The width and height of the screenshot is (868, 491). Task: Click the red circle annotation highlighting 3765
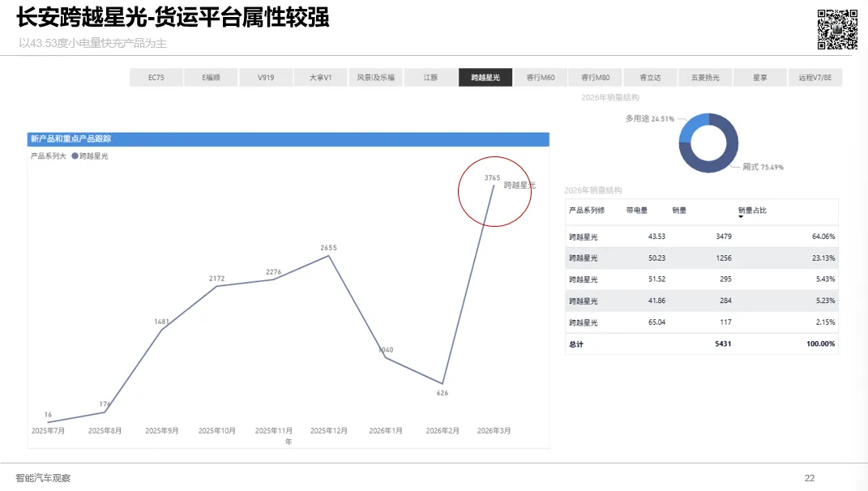click(495, 190)
